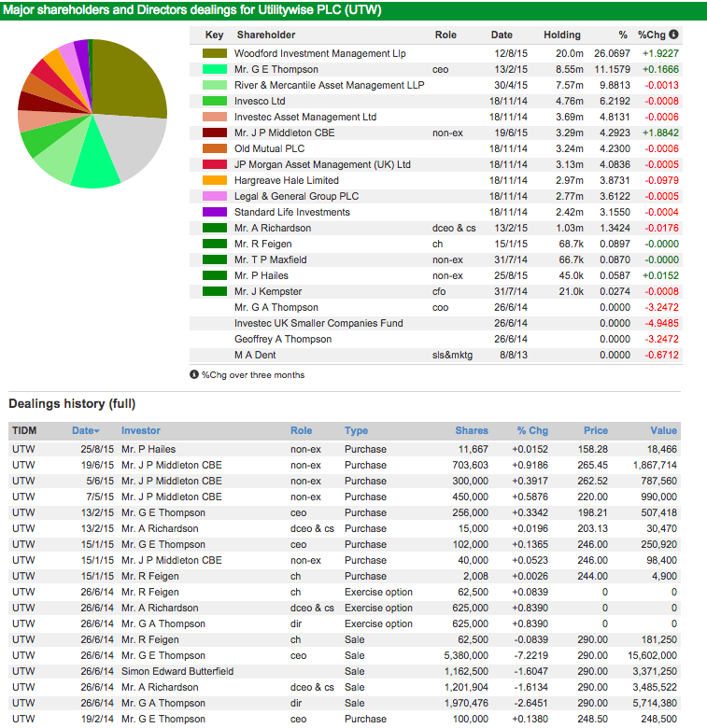The height and width of the screenshot is (728, 707).
Task: Click the 20.0m holding for Woodford
Action: [x=570, y=53]
